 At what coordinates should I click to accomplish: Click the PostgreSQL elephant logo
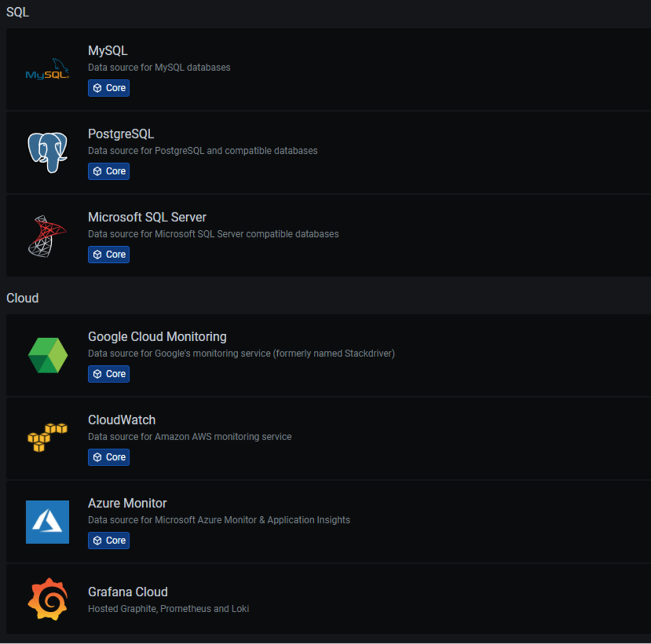(x=48, y=153)
